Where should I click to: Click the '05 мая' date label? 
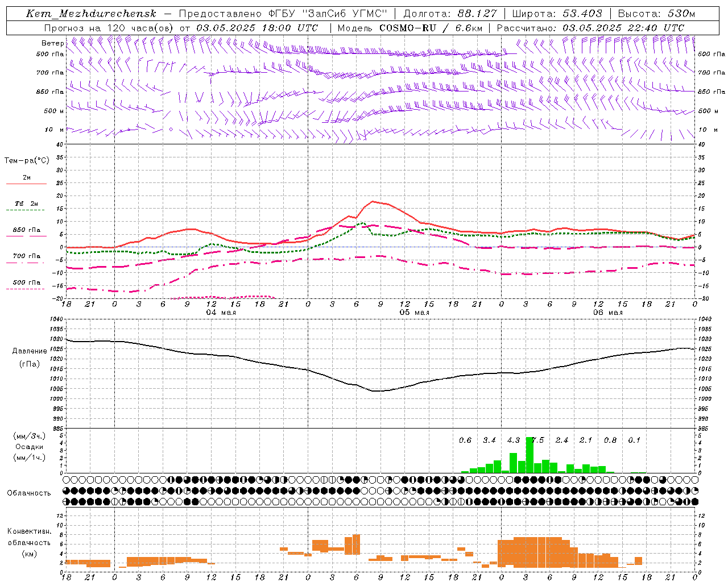pos(414,313)
